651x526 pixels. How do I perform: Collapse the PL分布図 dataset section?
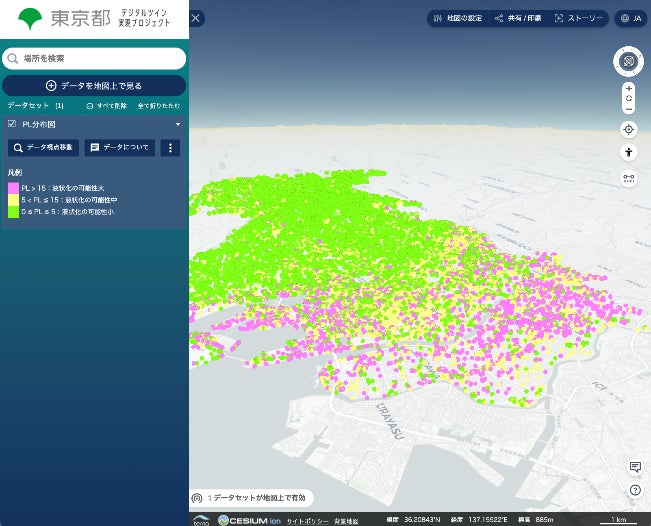point(178,124)
